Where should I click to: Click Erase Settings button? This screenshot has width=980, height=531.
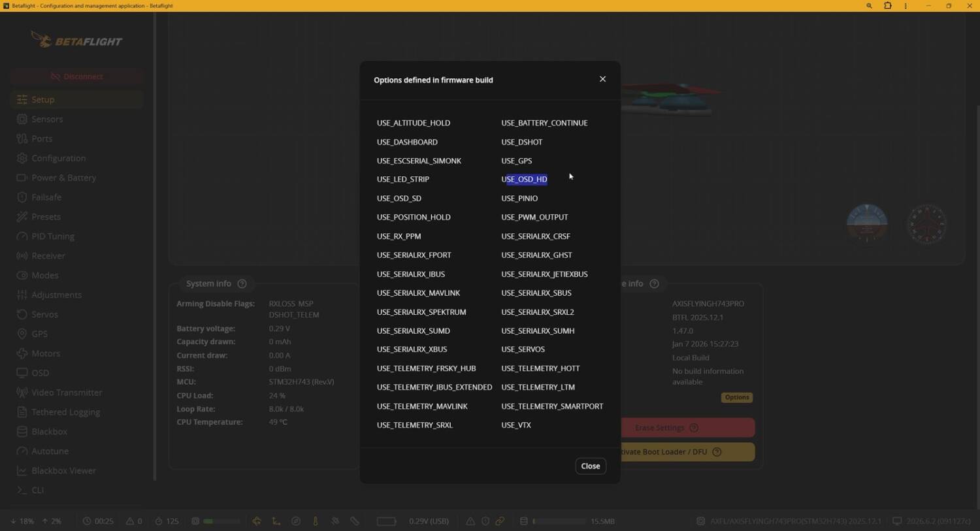tap(687, 428)
